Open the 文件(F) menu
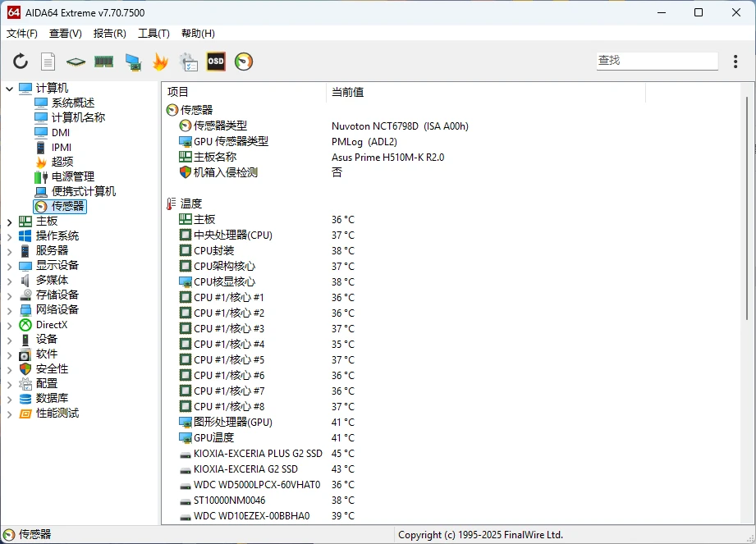Image resolution: width=756 pixels, height=544 pixels. tap(21, 34)
